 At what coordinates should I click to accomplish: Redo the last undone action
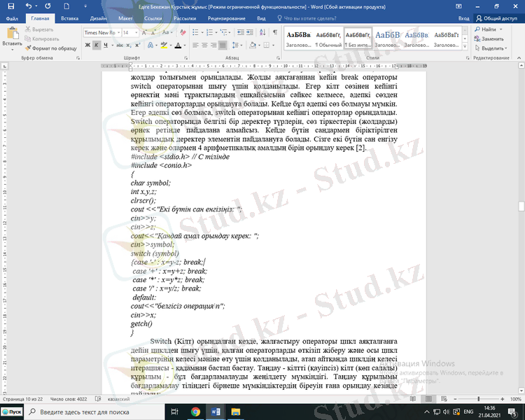tap(48, 6)
